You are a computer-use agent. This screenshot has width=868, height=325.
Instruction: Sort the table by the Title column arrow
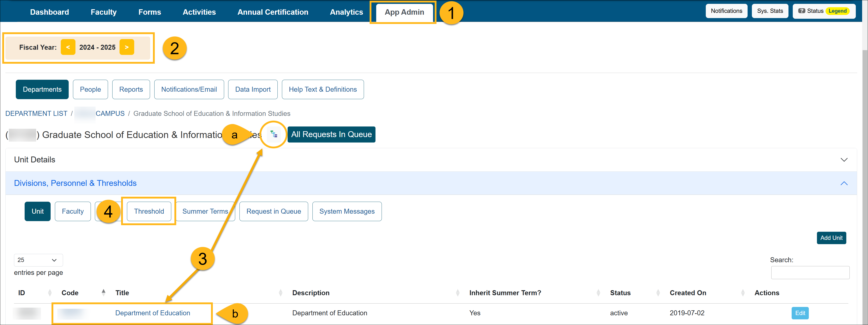click(281, 292)
